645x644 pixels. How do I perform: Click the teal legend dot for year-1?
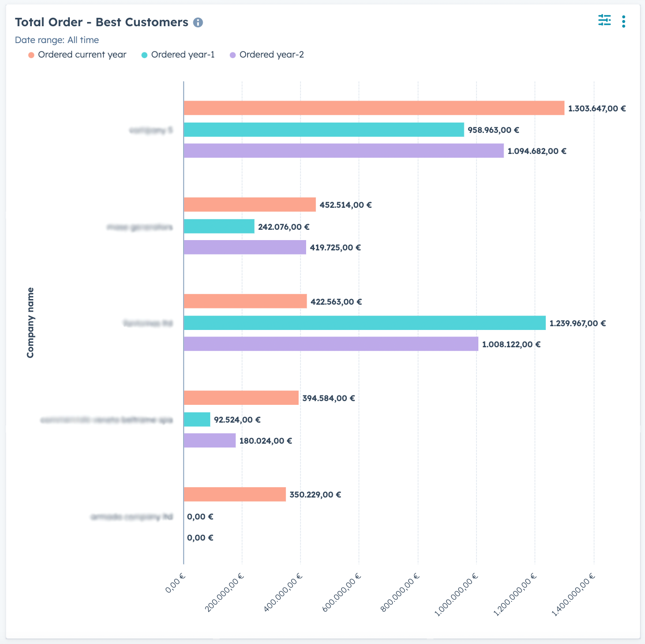[x=144, y=55]
